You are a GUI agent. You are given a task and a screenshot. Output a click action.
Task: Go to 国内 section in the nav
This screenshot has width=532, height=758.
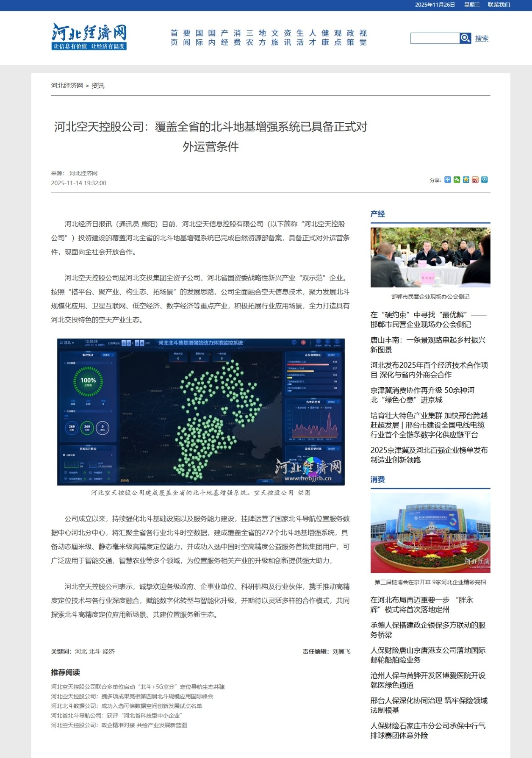pyautogui.click(x=212, y=38)
